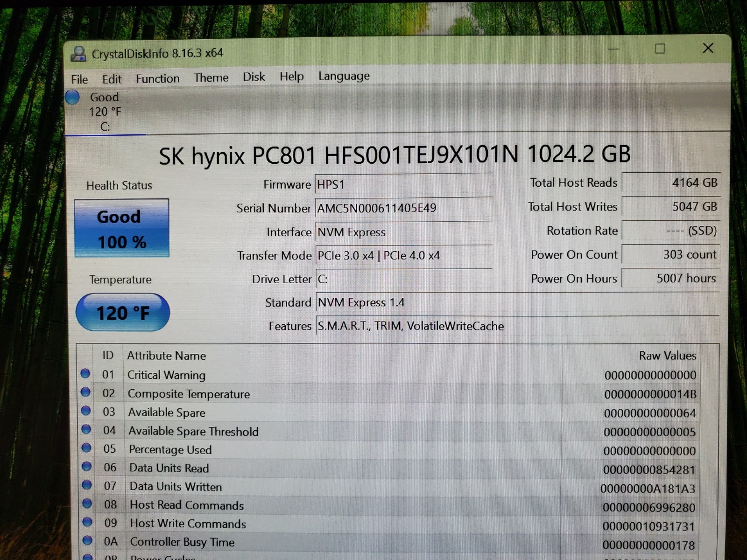This screenshot has height=560, width=747.
Task: Click the Transfer Mode field PCIe 3.0 x4
Action: click(404, 256)
